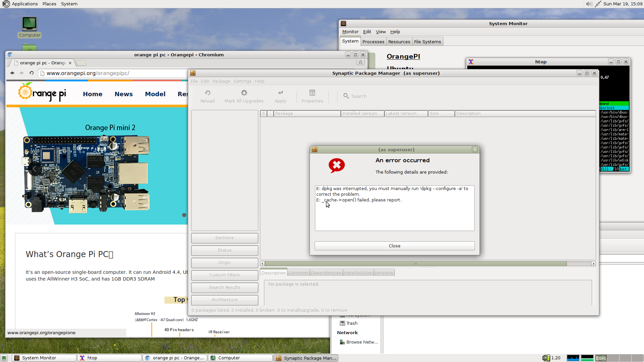Click the right scroll arrow of package list

coord(593,263)
